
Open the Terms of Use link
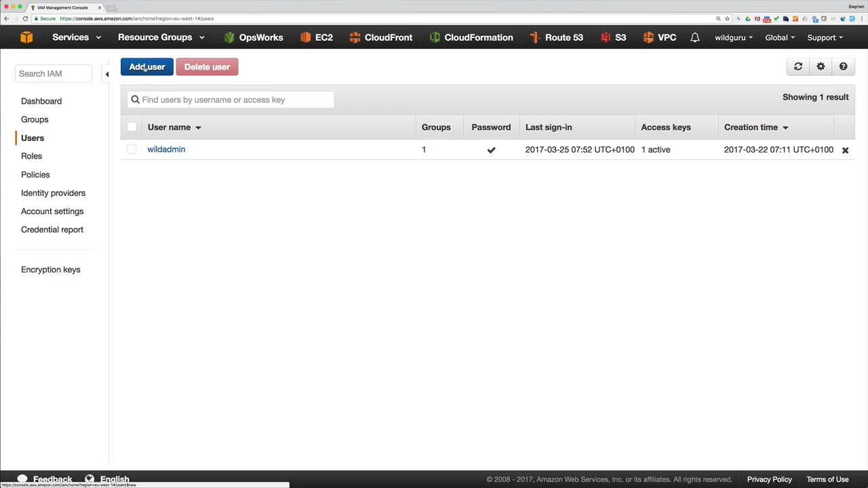point(827,479)
